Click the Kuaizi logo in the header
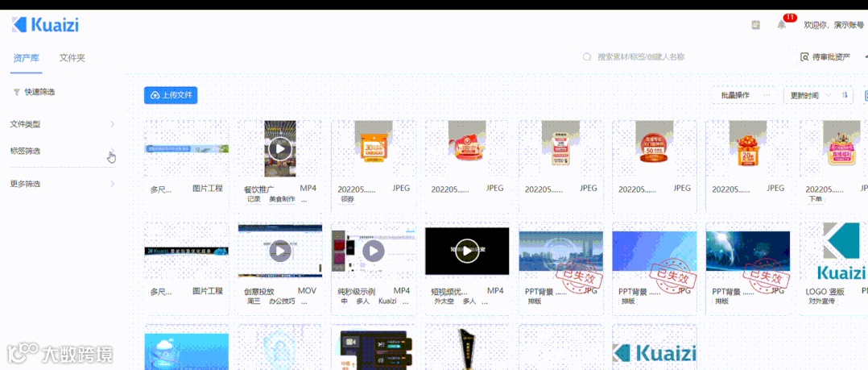The width and height of the screenshot is (868, 370). [45, 24]
